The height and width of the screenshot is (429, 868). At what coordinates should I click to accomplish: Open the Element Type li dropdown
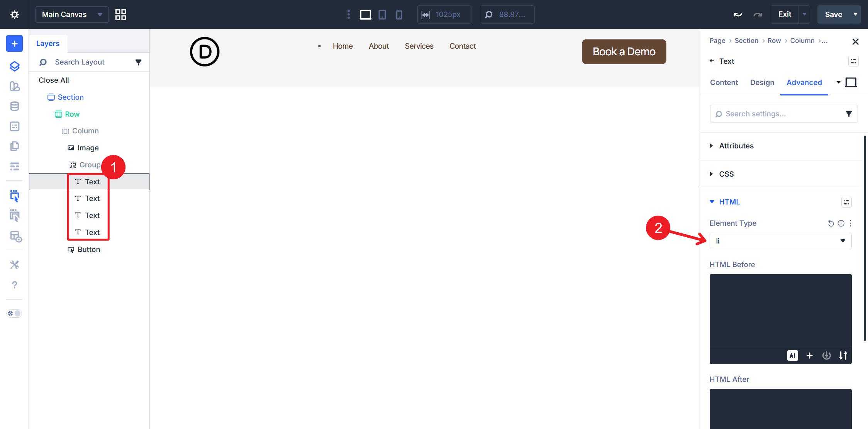pos(780,241)
